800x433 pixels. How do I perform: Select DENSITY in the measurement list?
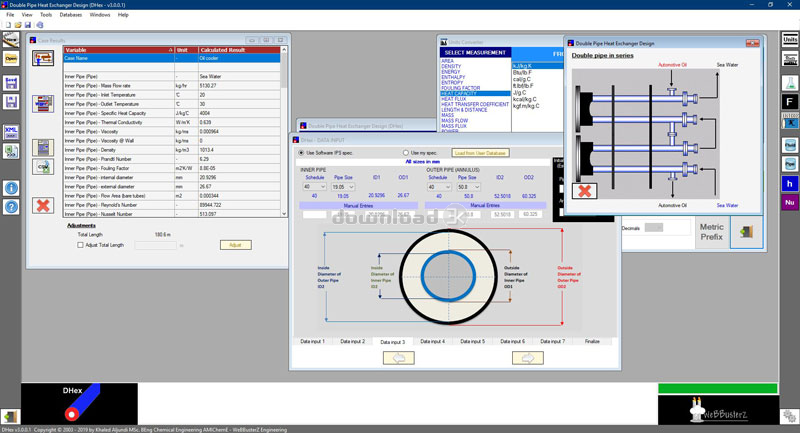[451, 66]
